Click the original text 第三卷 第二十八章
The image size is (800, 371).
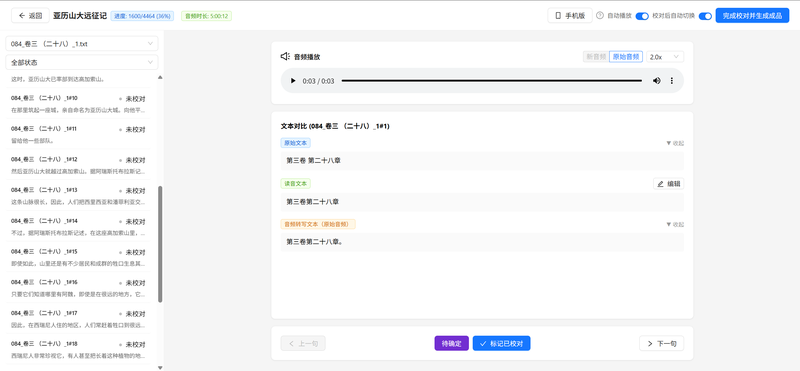tap(314, 161)
